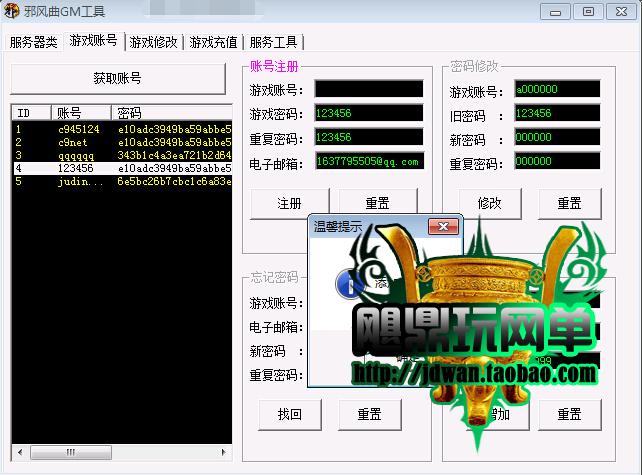Go to the 服务工具 tab
642x475 pixels.
point(274,42)
